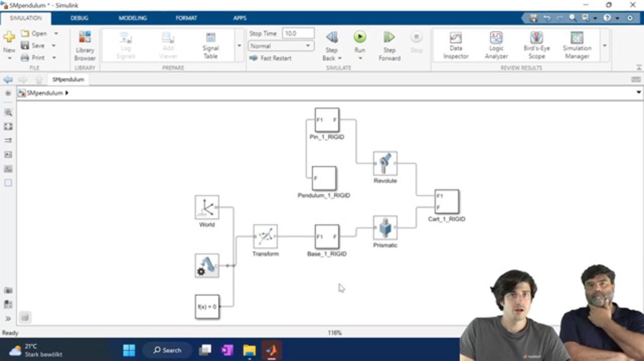Select the Revolute joint block
This screenshot has height=361, width=644.
click(385, 163)
